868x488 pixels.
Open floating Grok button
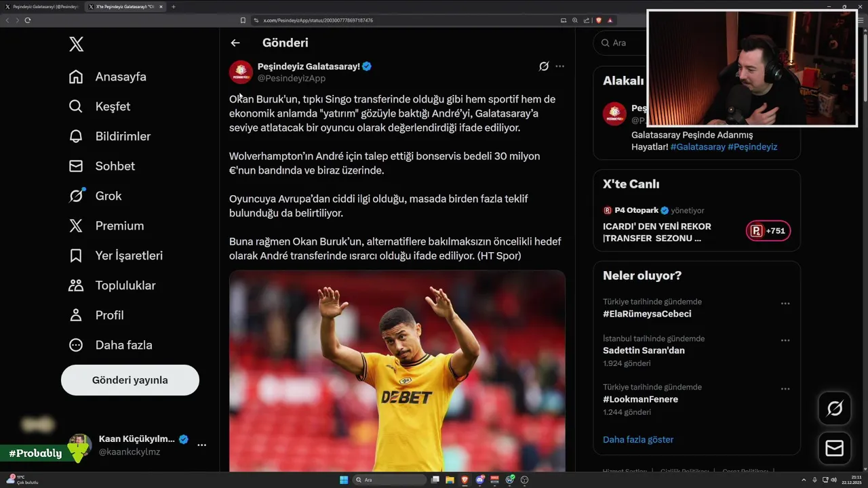click(x=835, y=409)
